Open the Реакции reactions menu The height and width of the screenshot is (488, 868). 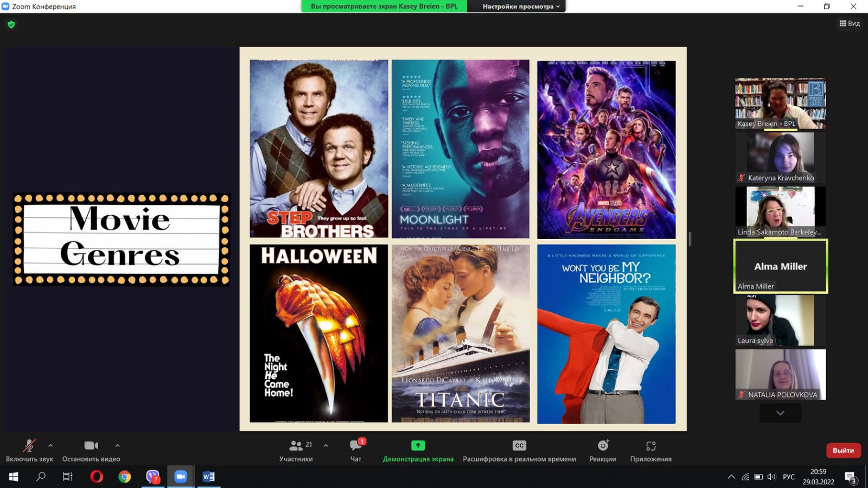coord(603,451)
